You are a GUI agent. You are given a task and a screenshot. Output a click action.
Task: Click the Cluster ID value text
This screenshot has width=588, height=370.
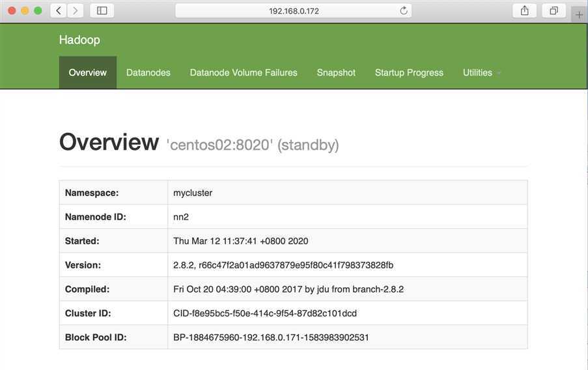pos(265,313)
